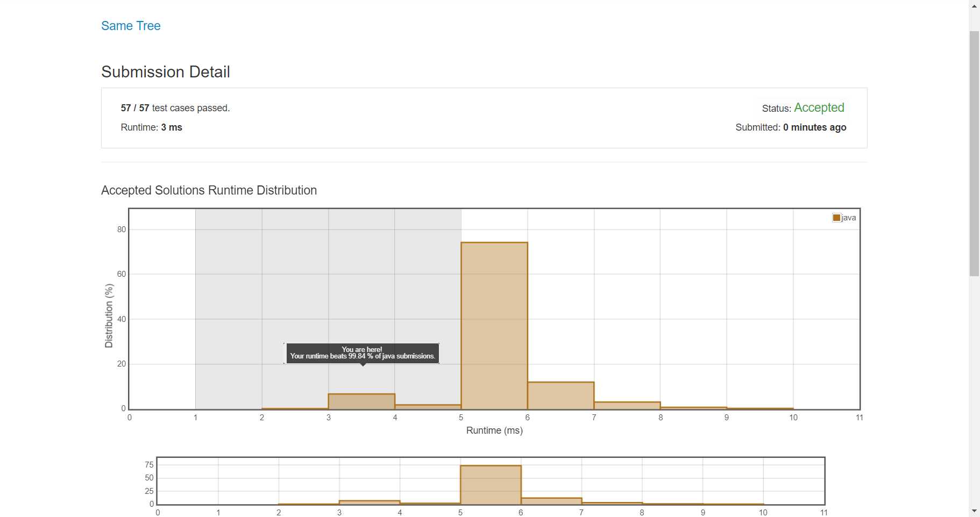The image size is (980, 517).
Task: Click the vertical scrollbar thumb
Action: [x=974, y=153]
